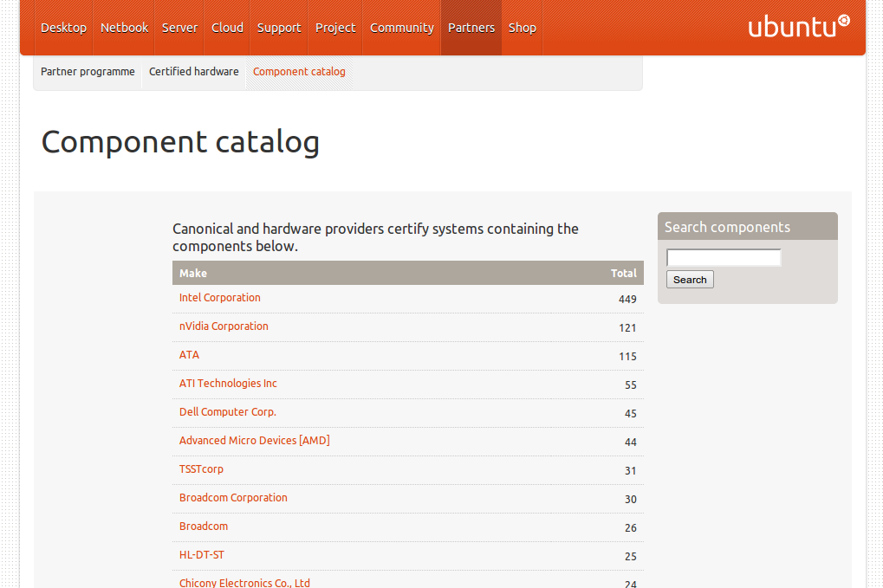Follow the ATI Technologies Inc link
Image resolution: width=883 pixels, height=588 pixels.
pos(228,384)
